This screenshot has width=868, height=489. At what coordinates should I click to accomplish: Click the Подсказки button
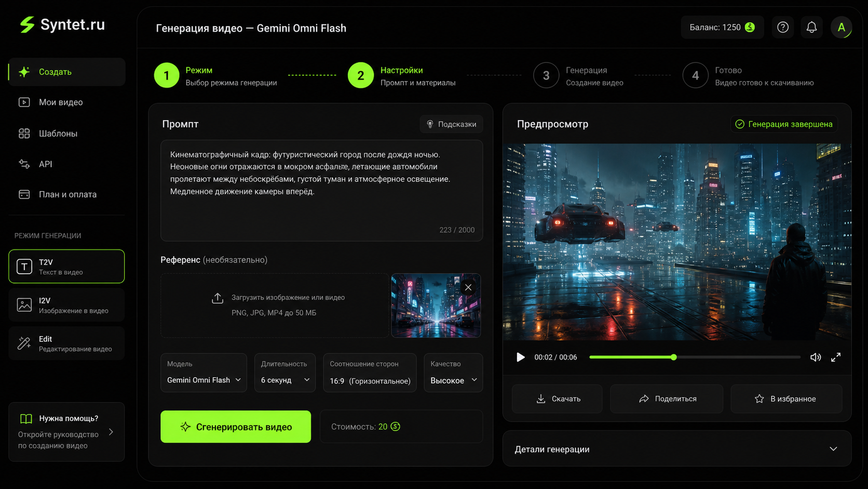451,124
